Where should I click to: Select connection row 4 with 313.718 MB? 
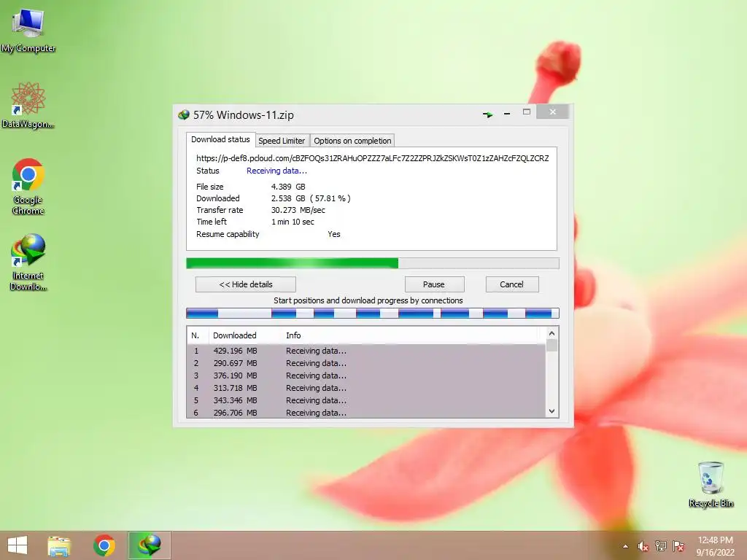pos(366,388)
